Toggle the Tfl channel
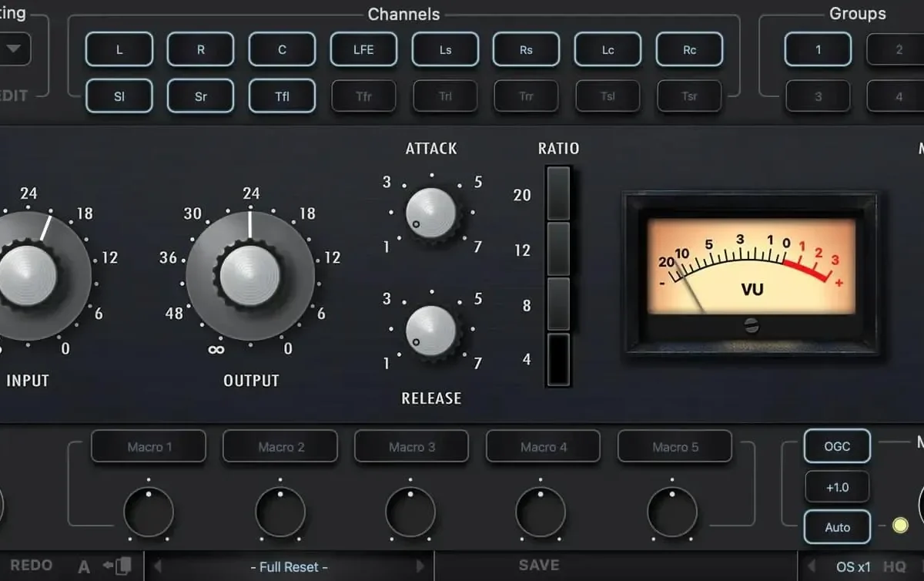 [x=282, y=96]
